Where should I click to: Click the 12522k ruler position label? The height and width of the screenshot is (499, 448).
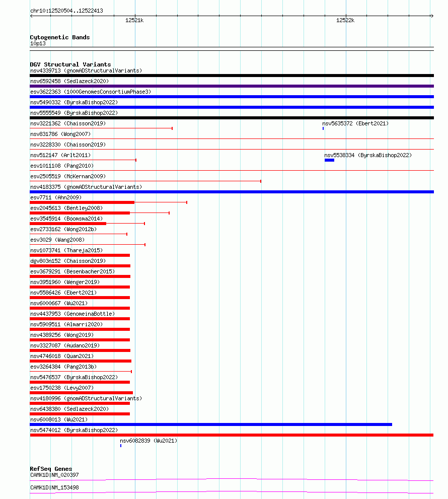(345, 20)
